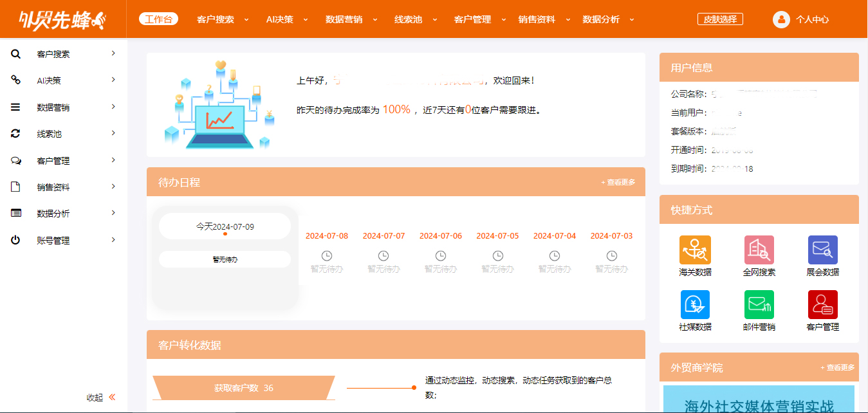Screen dimensions: 868x413
Task: Click the 展会数据 shortcut icon
Action: coord(822,250)
